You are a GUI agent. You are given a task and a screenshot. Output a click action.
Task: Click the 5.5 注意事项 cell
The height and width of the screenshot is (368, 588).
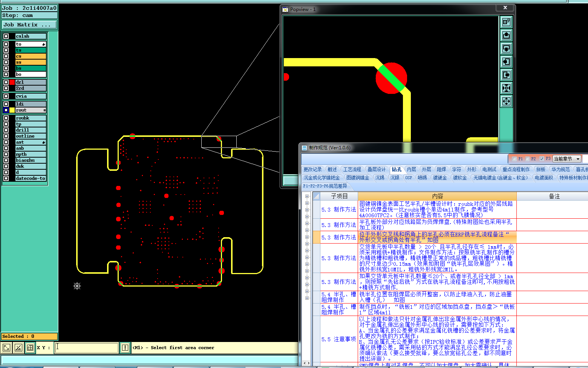pos(339,339)
